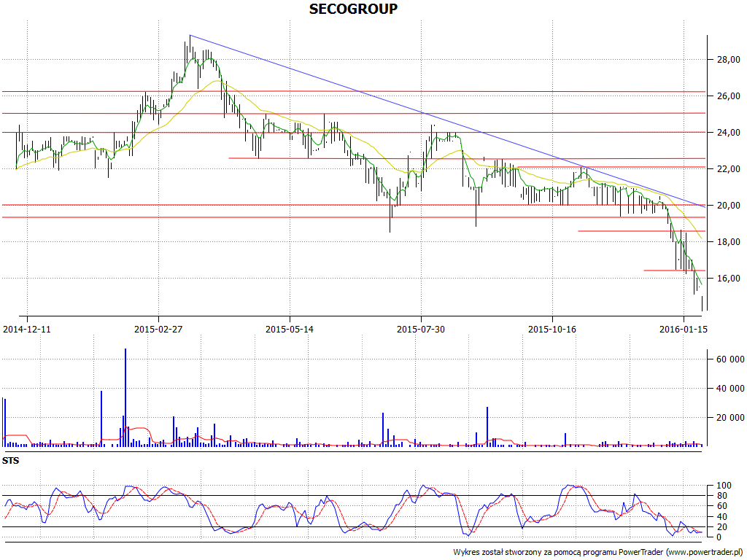The height and width of the screenshot is (560, 747).
Task: Click the 20 000 volume axis label
Action: tap(730, 418)
